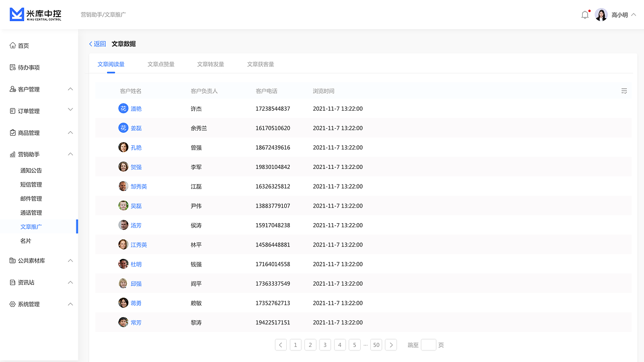Screen dimensions: 644x362
Task: Open customer name link 潘艳
Action: point(136,109)
